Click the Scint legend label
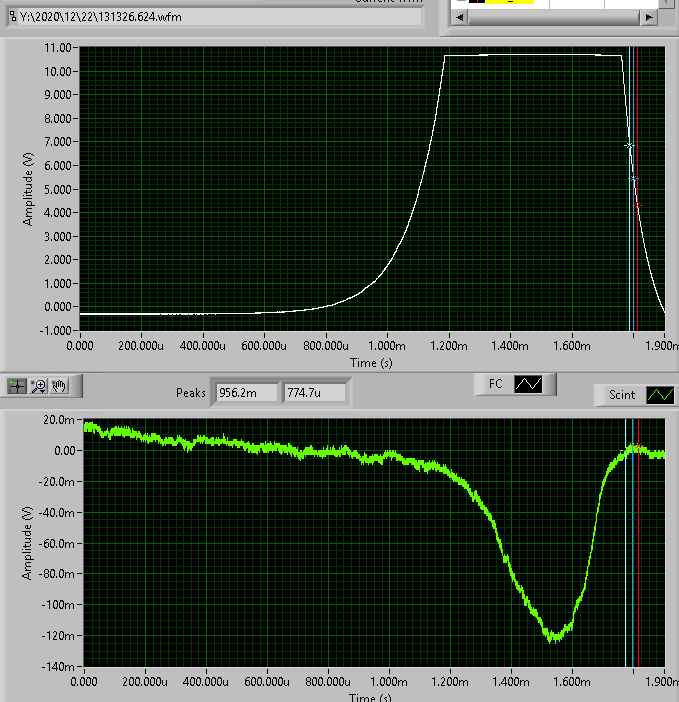The image size is (679, 702). 621,395
